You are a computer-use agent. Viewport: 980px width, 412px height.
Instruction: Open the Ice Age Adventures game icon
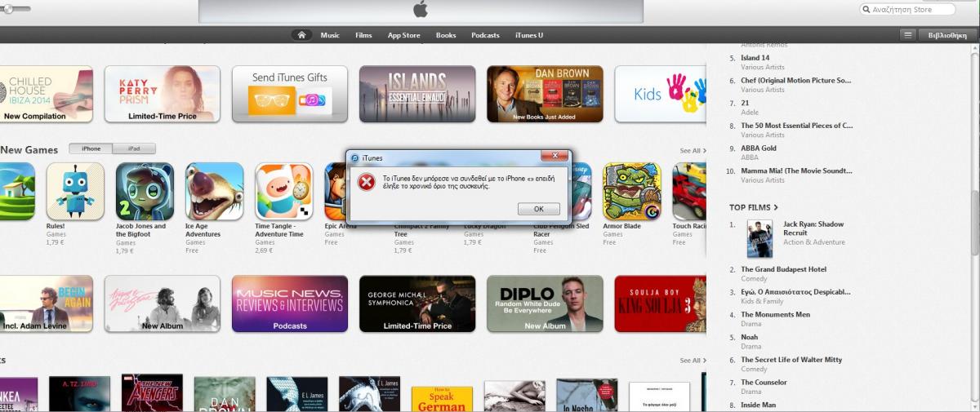214,191
